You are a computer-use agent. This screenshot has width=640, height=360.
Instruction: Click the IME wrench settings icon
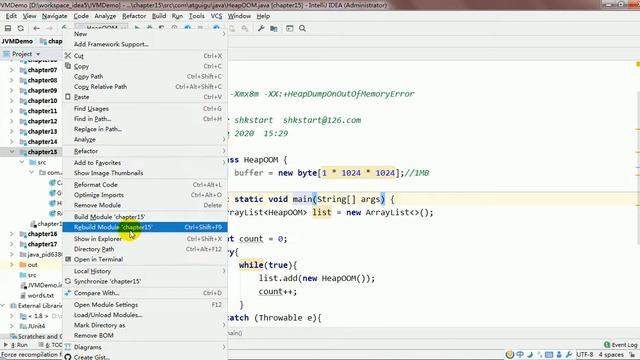(569, 355)
